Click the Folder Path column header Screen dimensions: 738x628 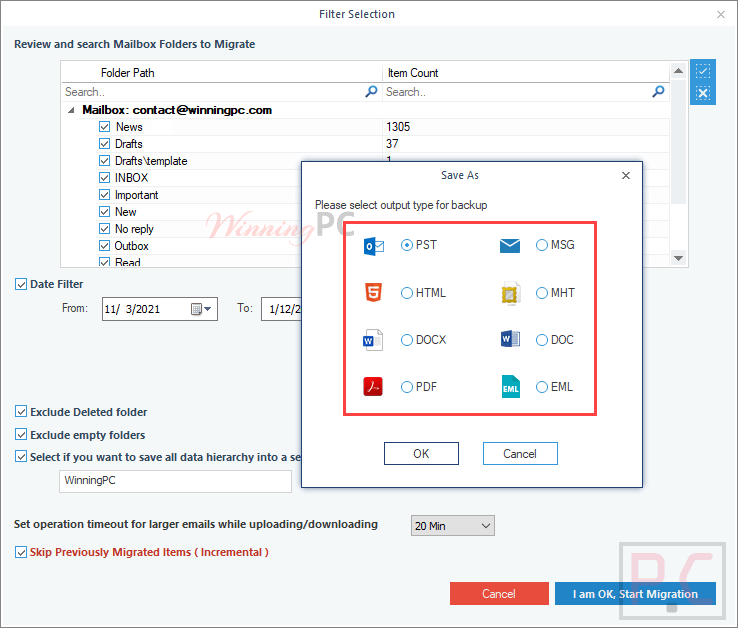pyautogui.click(x=222, y=73)
